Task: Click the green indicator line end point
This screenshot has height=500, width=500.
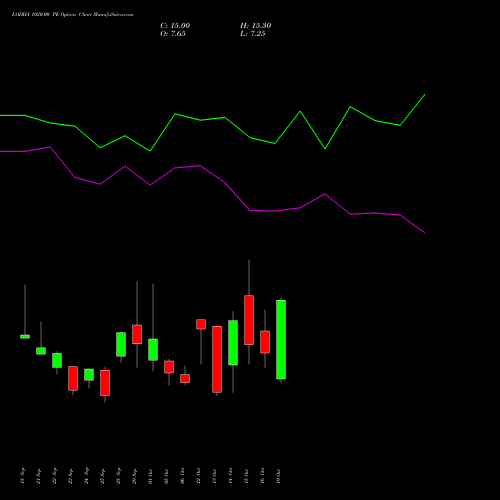Action: tap(425, 95)
